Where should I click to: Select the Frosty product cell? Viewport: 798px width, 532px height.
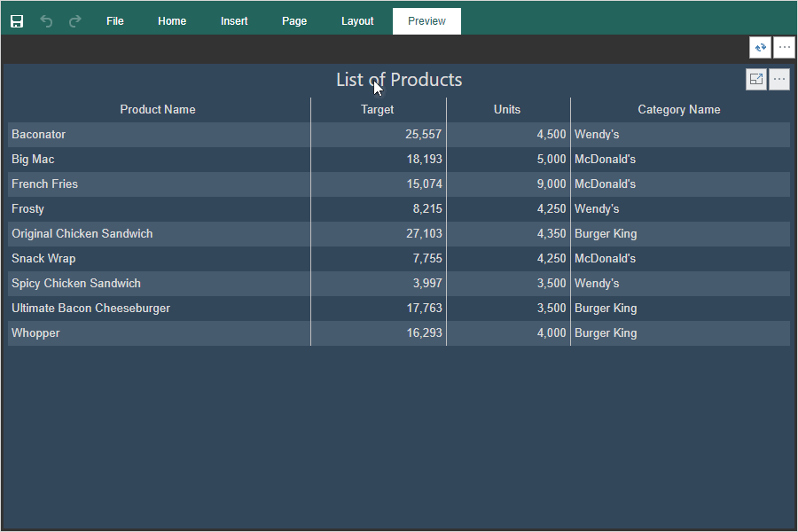point(160,208)
